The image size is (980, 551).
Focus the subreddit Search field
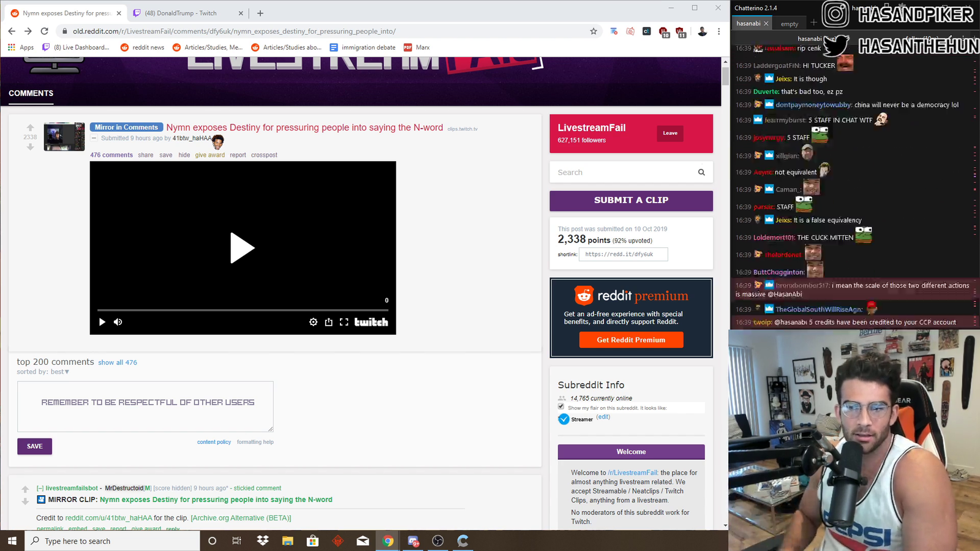[625, 172]
